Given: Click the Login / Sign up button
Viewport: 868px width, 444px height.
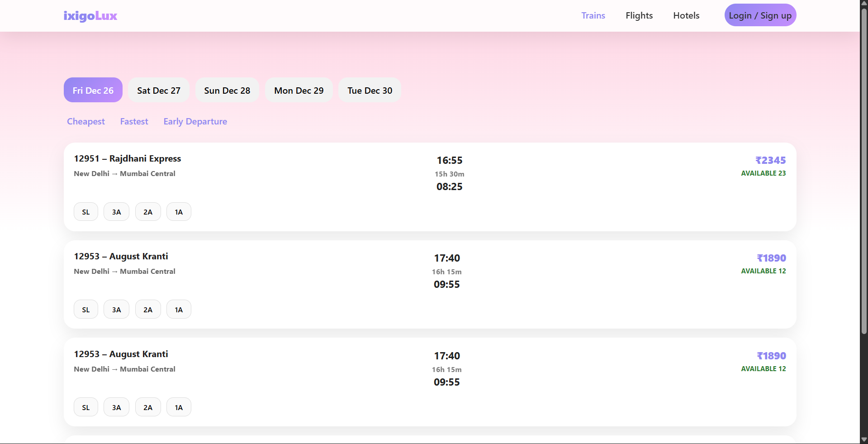Looking at the screenshot, I should 760,15.
